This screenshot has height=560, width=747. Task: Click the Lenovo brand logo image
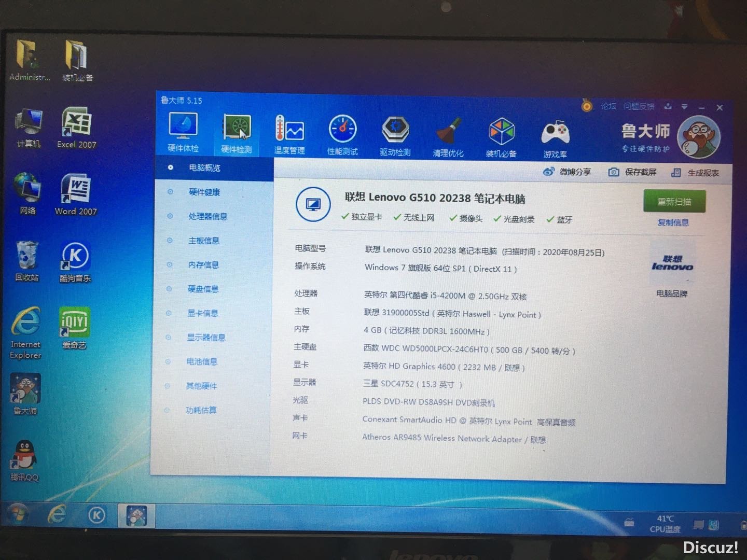[x=672, y=263]
